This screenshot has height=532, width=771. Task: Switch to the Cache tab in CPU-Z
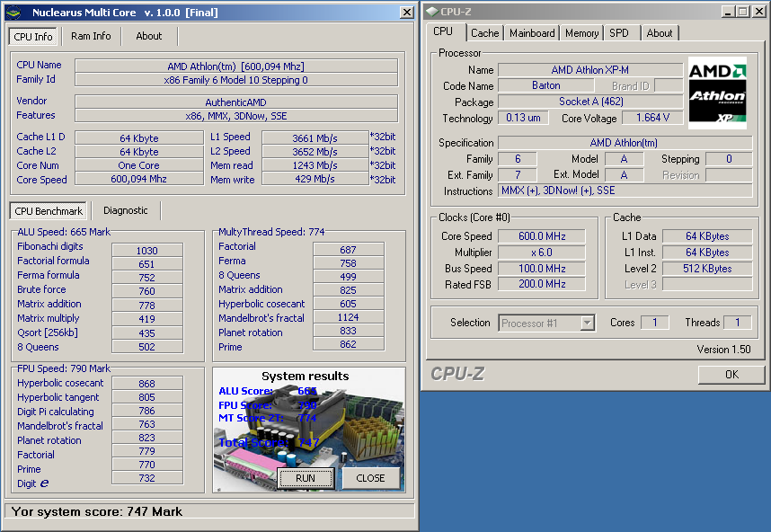484,33
